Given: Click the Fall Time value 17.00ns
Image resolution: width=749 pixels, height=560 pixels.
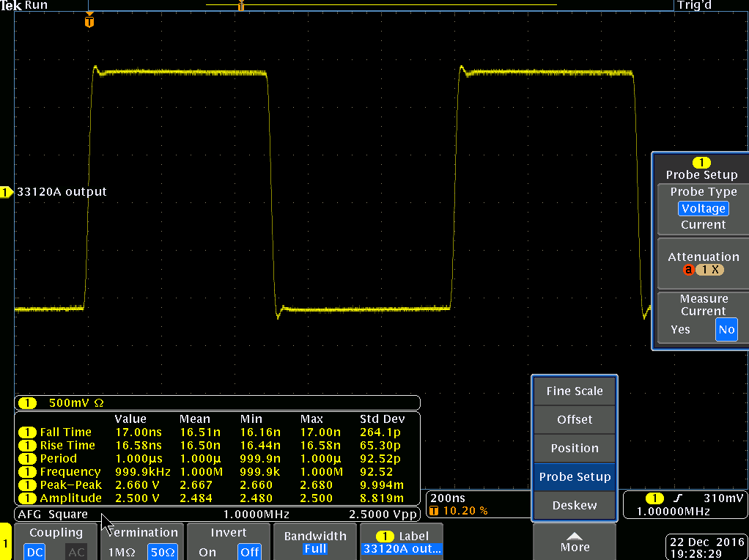Looking at the screenshot, I should (139, 432).
